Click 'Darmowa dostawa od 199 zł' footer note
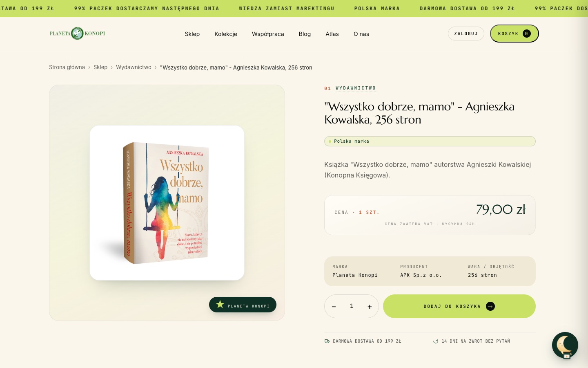This screenshot has height=368, width=588. click(x=367, y=341)
